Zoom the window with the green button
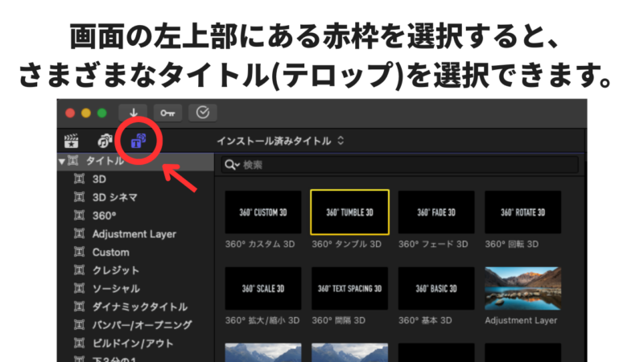 [102, 113]
